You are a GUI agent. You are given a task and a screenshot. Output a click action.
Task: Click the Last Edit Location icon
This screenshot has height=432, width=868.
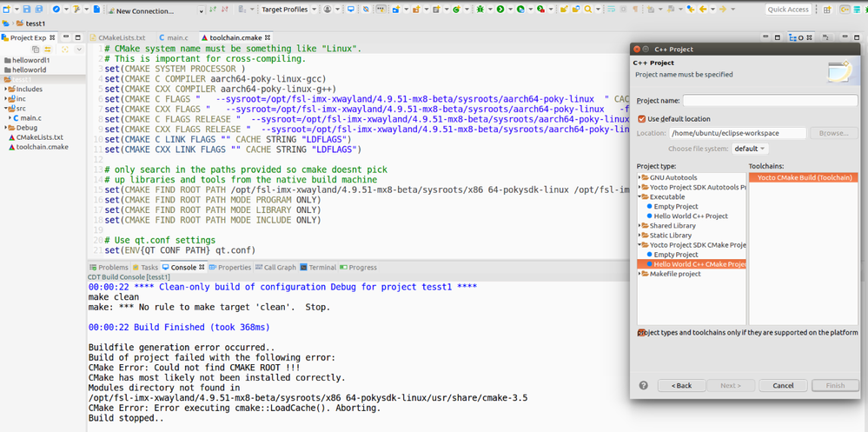click(691, 10)
